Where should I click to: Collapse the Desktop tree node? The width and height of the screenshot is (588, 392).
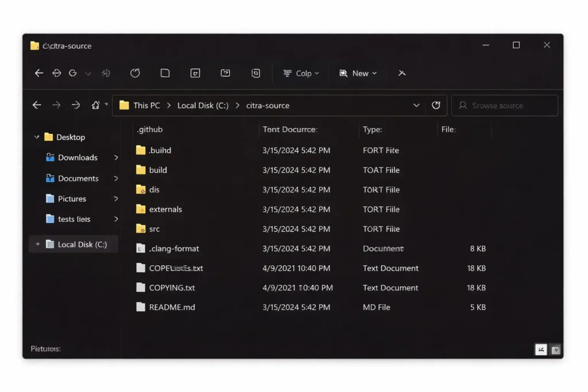coord(37,137)
